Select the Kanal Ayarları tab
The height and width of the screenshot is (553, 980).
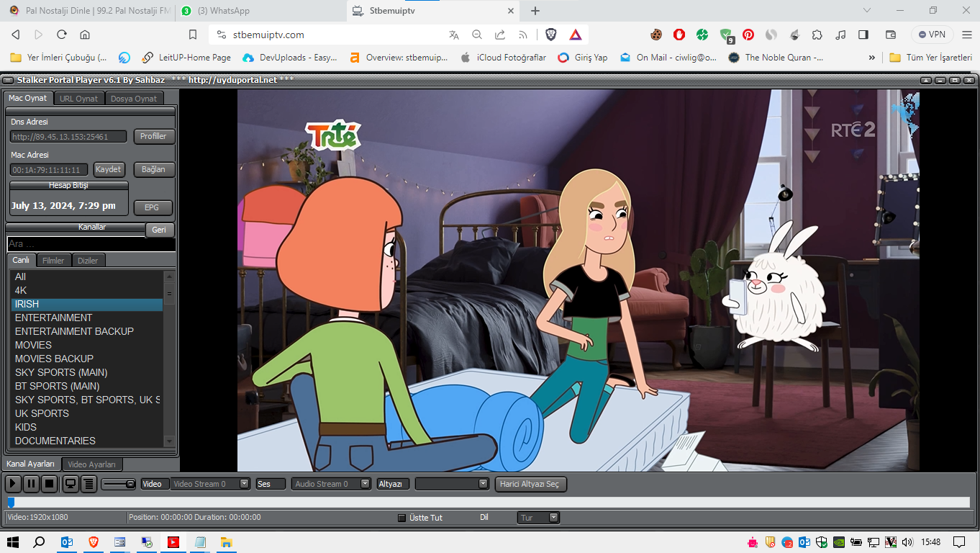pos(31,464)
